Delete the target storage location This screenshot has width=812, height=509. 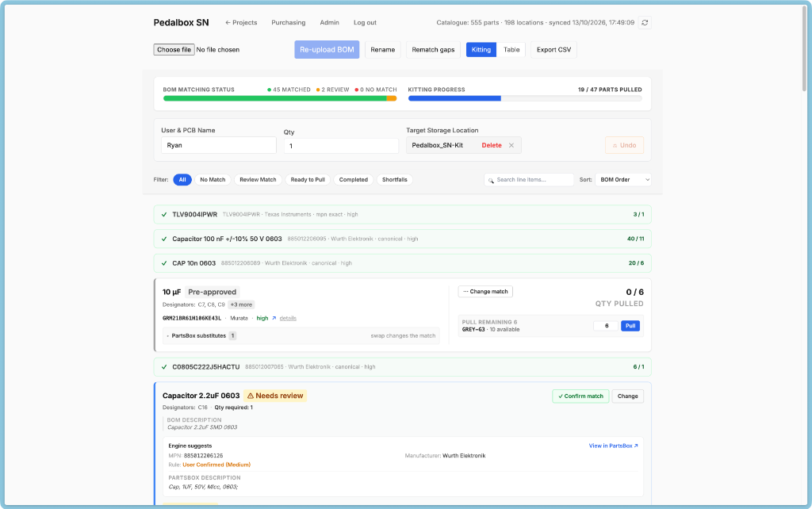(492, 146)
